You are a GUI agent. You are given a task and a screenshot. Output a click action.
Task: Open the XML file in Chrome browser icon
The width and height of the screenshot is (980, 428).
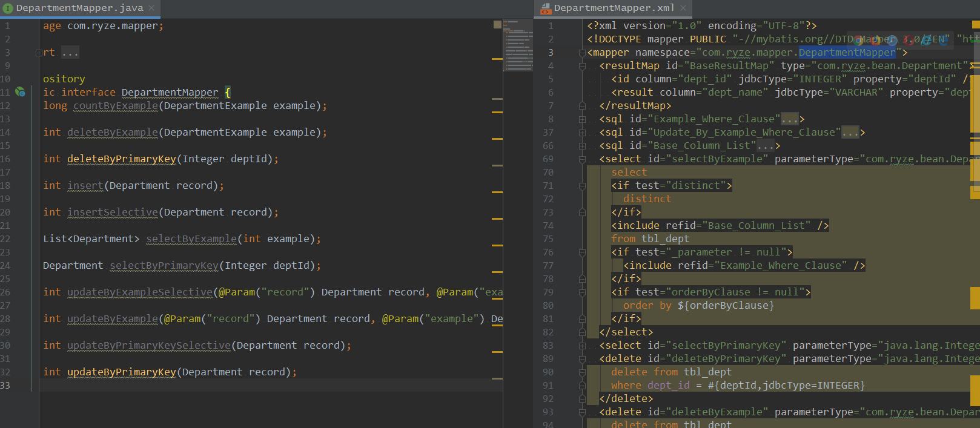coord(859,40)
